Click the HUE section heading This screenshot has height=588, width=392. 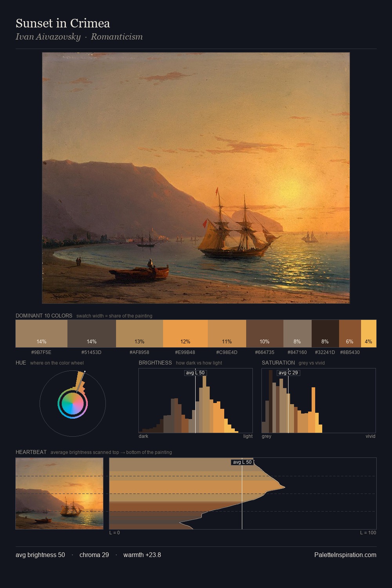(x=21, y=363)
